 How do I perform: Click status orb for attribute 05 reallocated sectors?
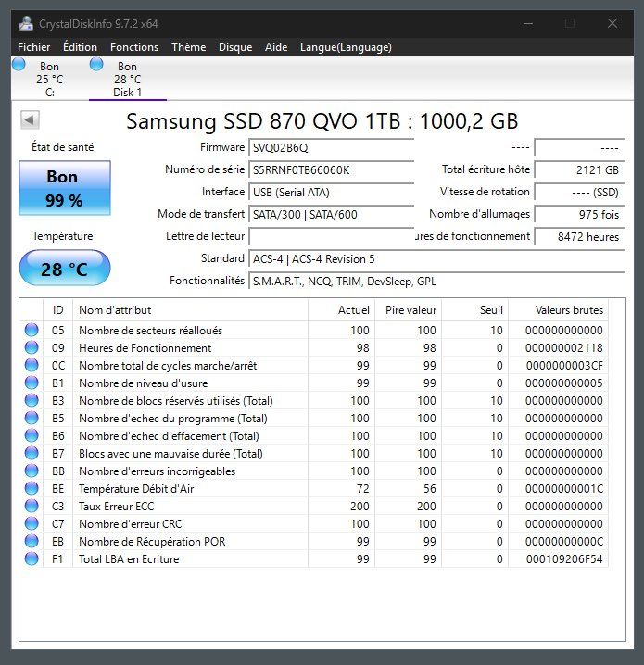click(32, 330)
